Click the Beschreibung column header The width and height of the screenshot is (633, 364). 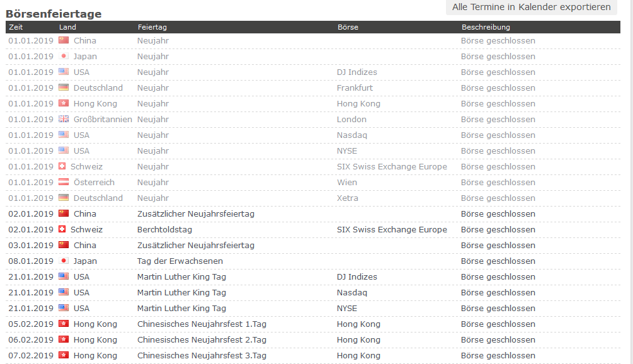coord(486,27)
